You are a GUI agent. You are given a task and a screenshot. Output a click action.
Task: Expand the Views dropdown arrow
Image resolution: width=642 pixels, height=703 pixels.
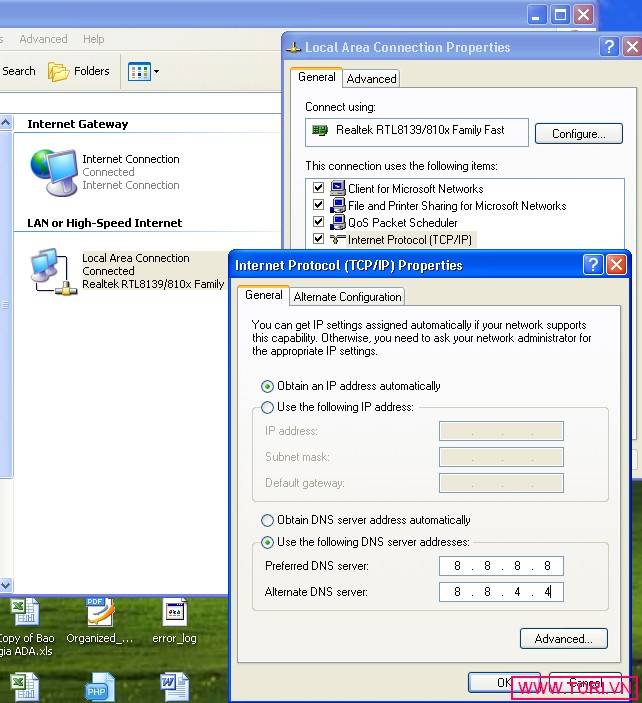[x=156, y=72]
